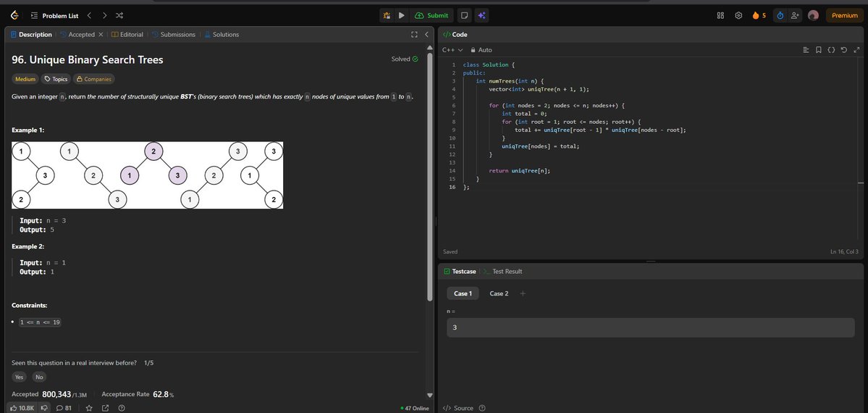Close the Accepted tab

tap(101, 34)
